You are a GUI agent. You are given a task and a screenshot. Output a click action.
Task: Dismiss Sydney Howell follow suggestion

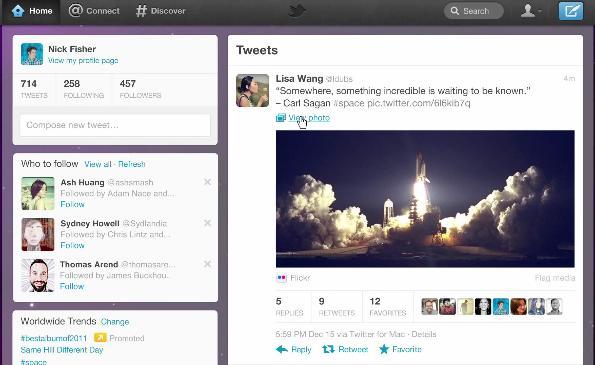click(208, 223)
